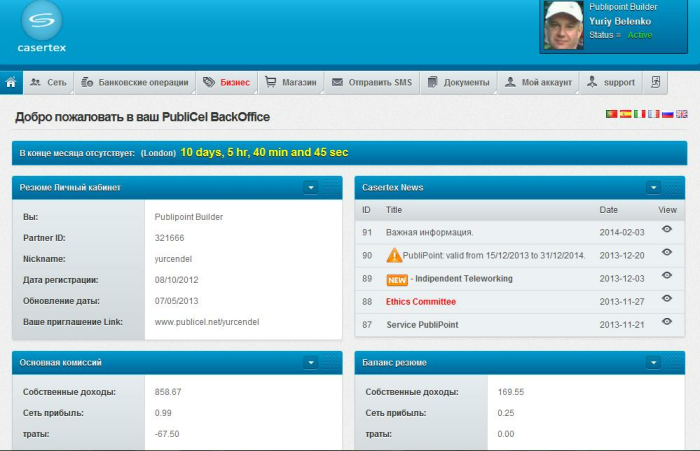Select the UK flag language
The width and height of the screenshot is (700, 451).
pos(681,114)
